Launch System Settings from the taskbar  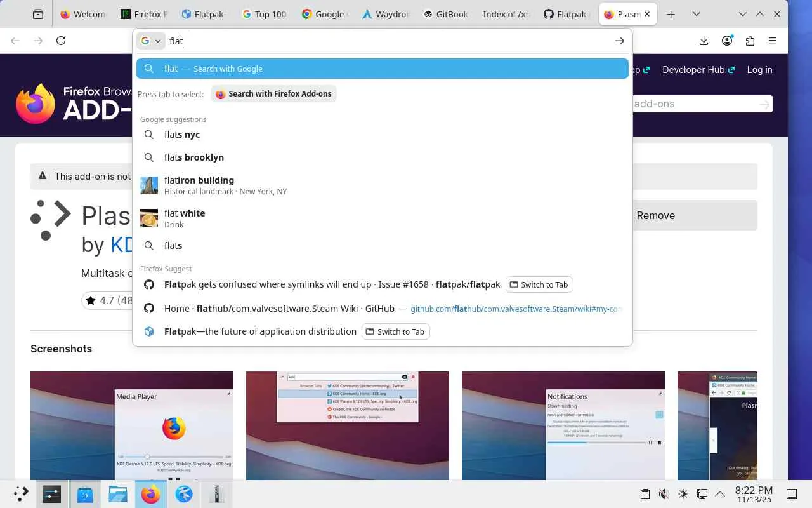52,494
